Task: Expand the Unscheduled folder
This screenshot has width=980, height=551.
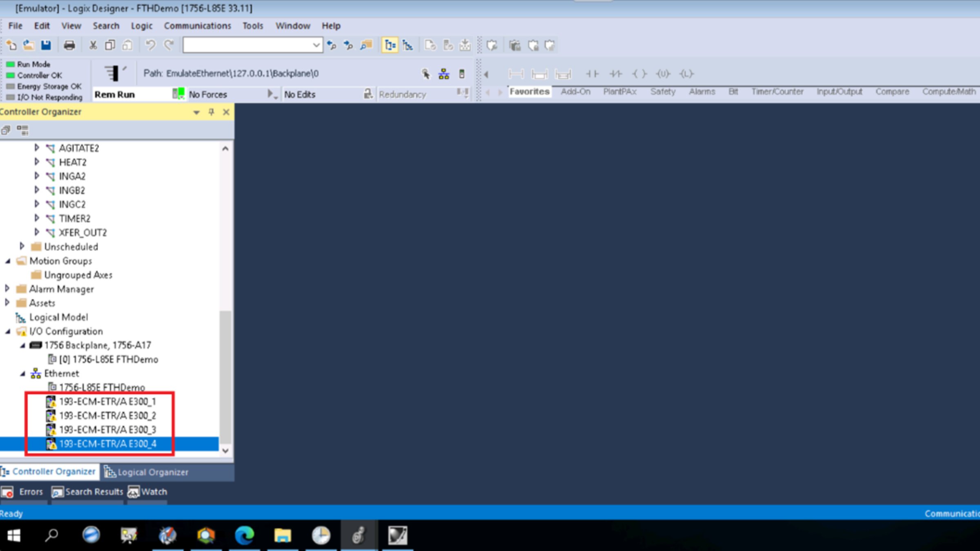Action: tap(22, 246)
